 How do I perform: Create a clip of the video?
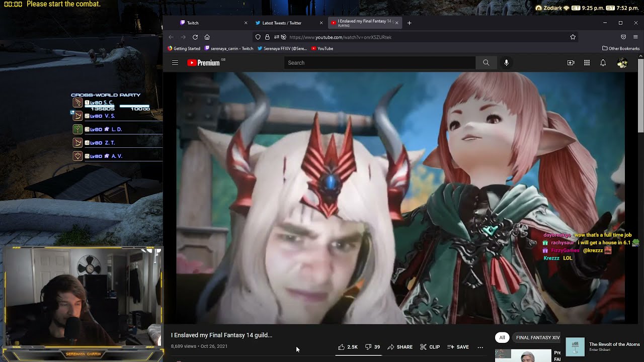tap(430, 347)
